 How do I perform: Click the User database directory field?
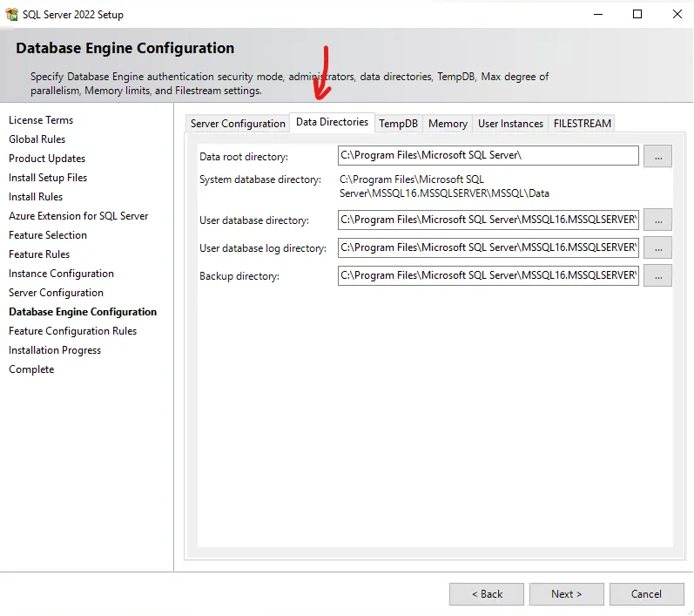click(x=488, y=220)
